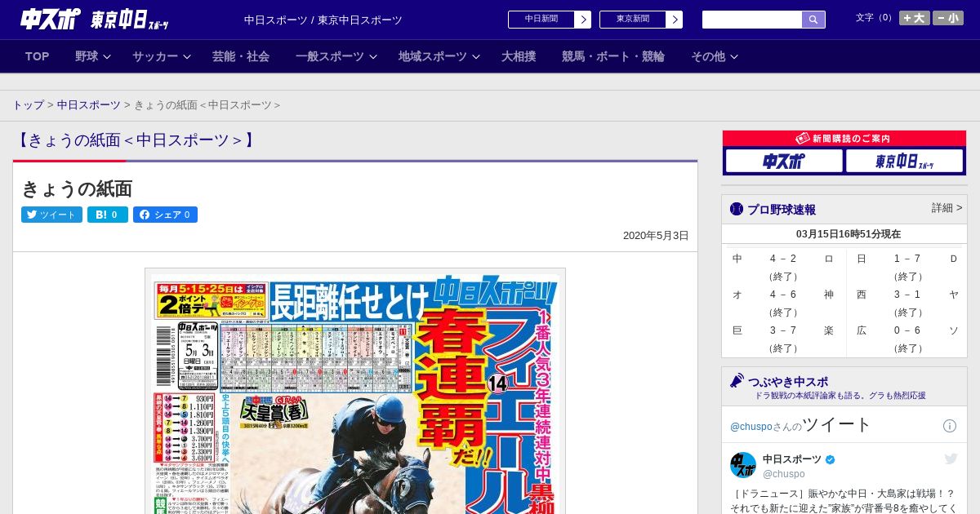This screenshot has height=514, width=980.
Task: Expand the その他 menu dropdown
Action: tap(715, 56)
